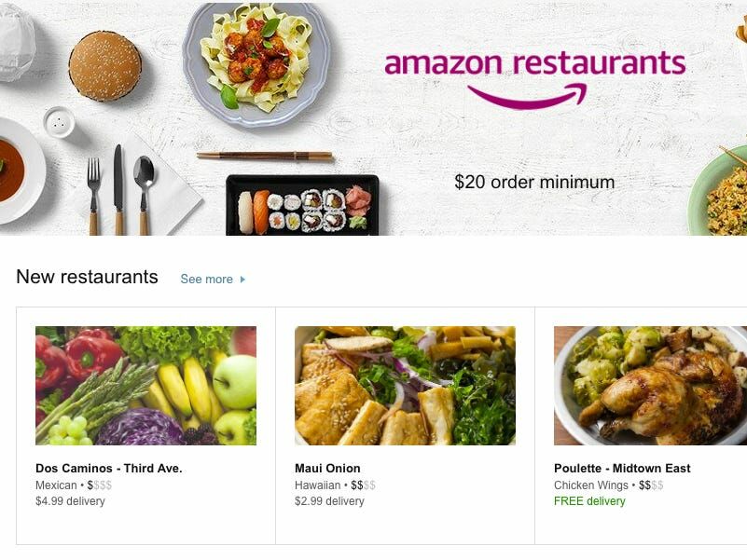Click the New restaurants heading
The width and height of the screenshot is (747, 560).
pos(87,277)
